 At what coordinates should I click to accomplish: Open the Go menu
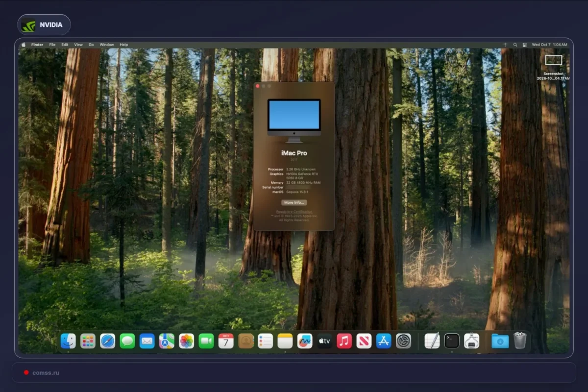[91, 45]
